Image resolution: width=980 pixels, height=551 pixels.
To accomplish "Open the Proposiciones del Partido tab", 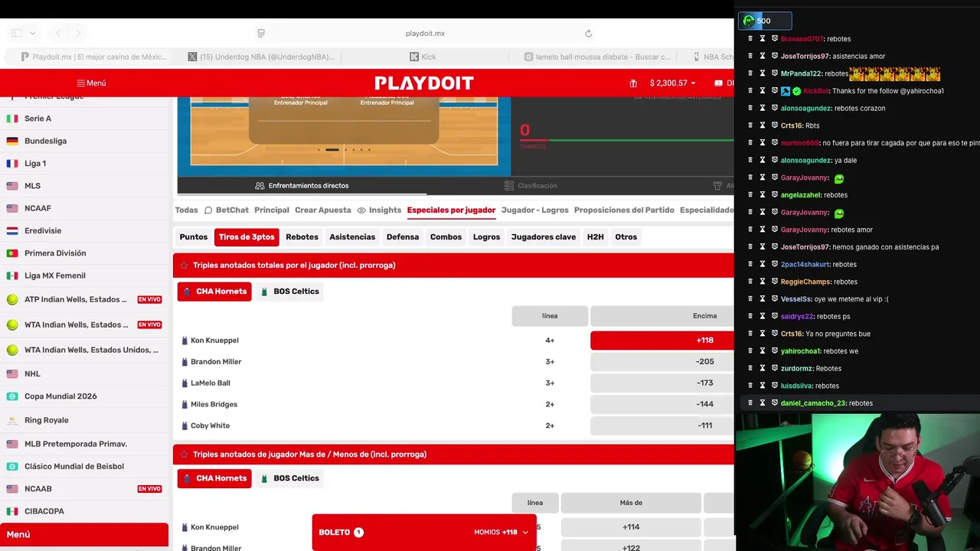I will (624, 210).
